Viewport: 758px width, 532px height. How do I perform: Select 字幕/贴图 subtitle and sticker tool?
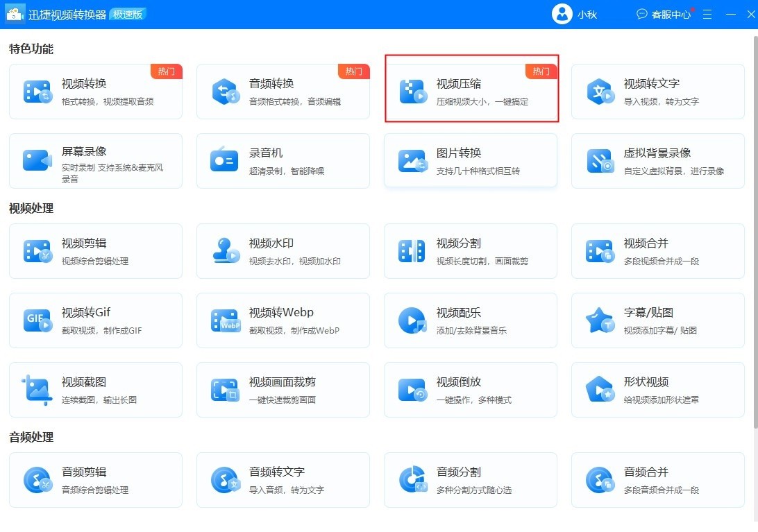click(x=657, y=320)
